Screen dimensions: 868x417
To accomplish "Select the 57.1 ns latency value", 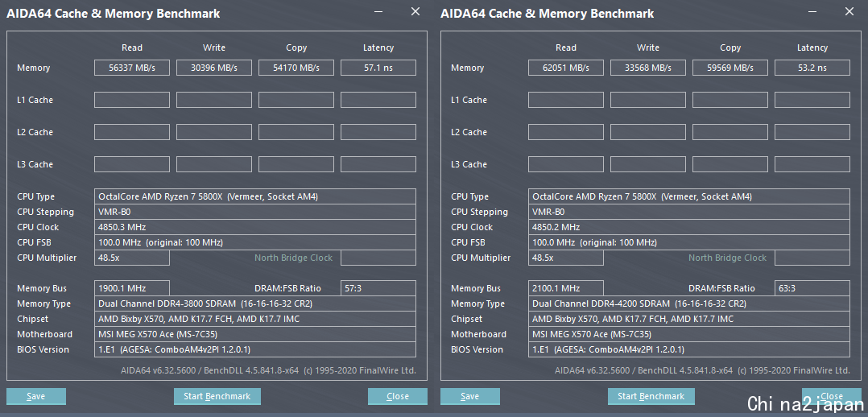I will [x=378, y=68].
